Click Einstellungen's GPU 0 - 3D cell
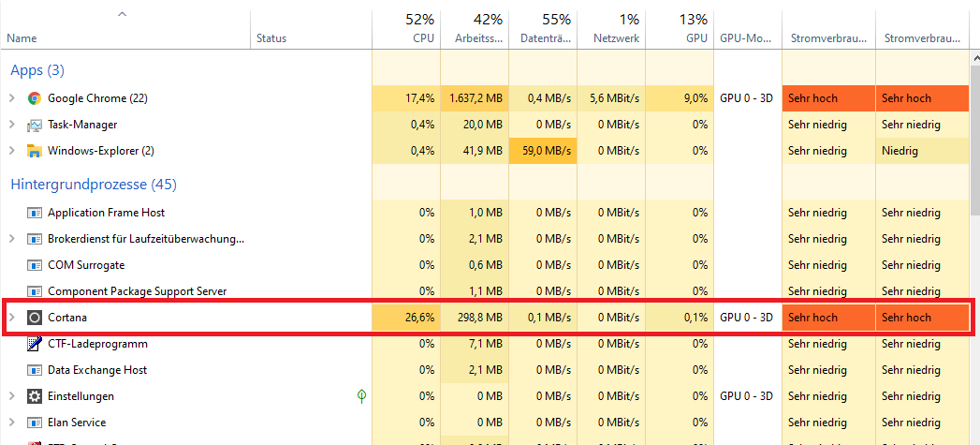Image resolution: width=980 pixels, height=445 pixels. pyautogui.click(x=747, y=396)
